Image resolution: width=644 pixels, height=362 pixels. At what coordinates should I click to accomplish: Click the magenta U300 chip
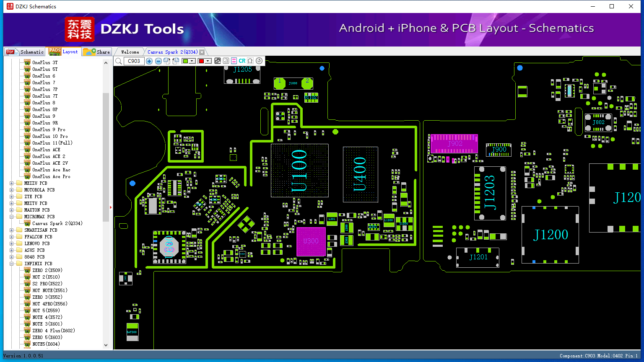[311, 241]
